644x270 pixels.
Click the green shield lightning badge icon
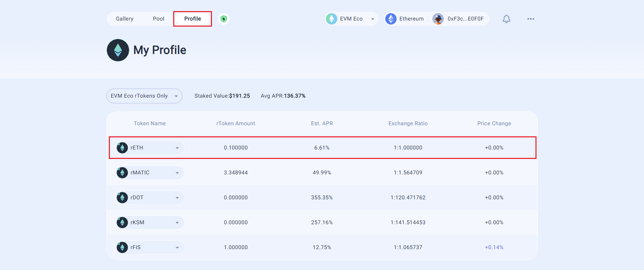[x=224, y=19]
